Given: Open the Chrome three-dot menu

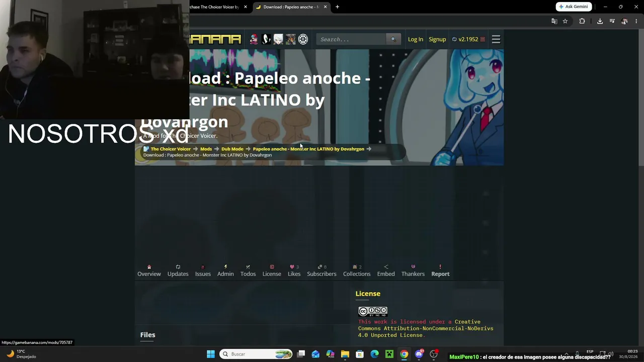Looking at the screenshot, I should coord(636,21).
